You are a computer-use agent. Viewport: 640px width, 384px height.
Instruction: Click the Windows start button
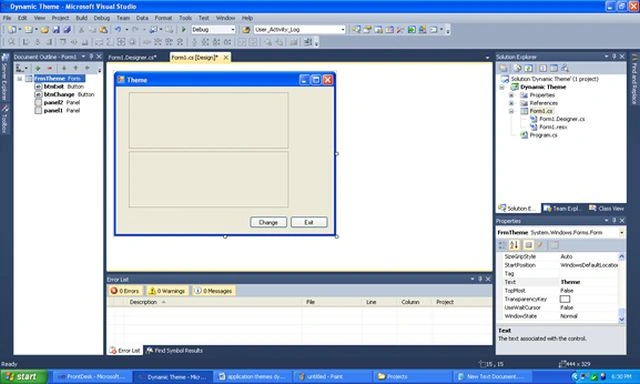coord(24,376)
